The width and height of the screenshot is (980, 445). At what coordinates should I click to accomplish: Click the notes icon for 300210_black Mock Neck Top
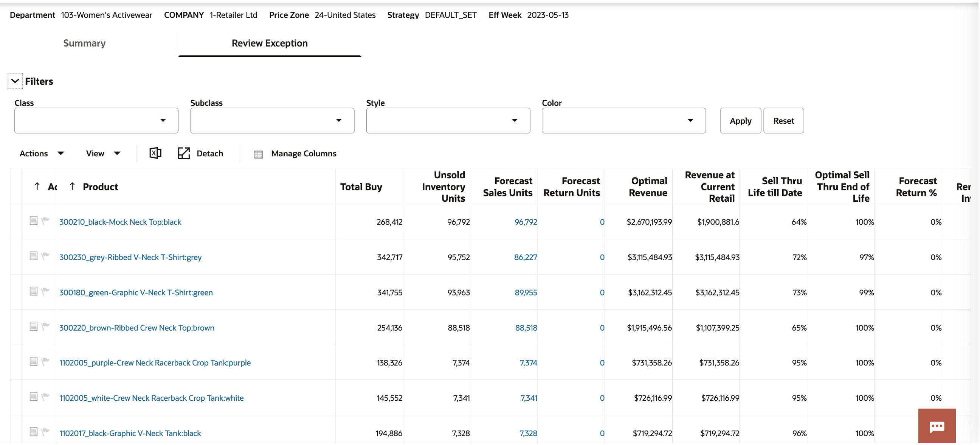[34, 221]
